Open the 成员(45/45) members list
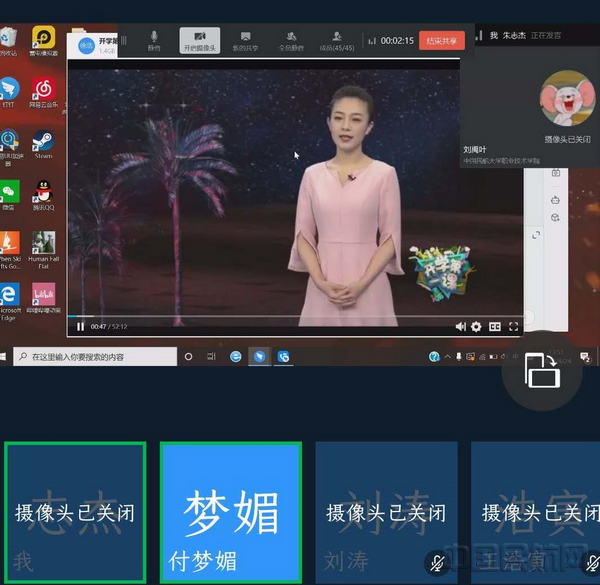This screenshot has width=600, height=585. tap(337, 40)
